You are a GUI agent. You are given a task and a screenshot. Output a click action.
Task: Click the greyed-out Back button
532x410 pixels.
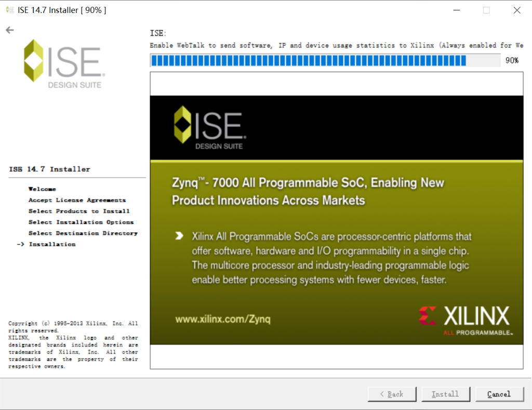tap(392, 394)
